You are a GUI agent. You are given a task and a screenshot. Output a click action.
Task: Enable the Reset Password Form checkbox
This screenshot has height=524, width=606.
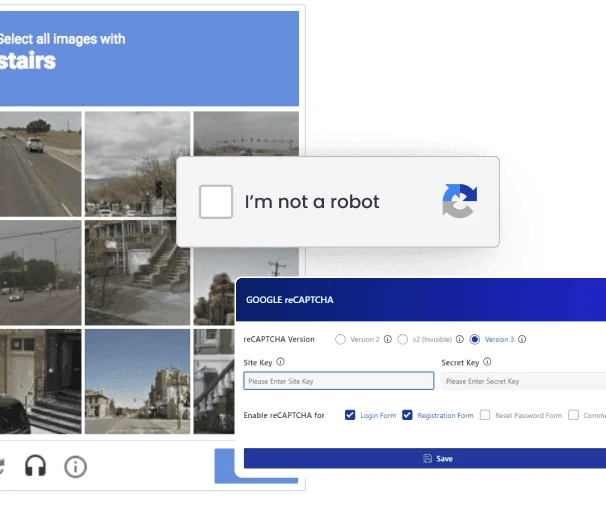485,415
